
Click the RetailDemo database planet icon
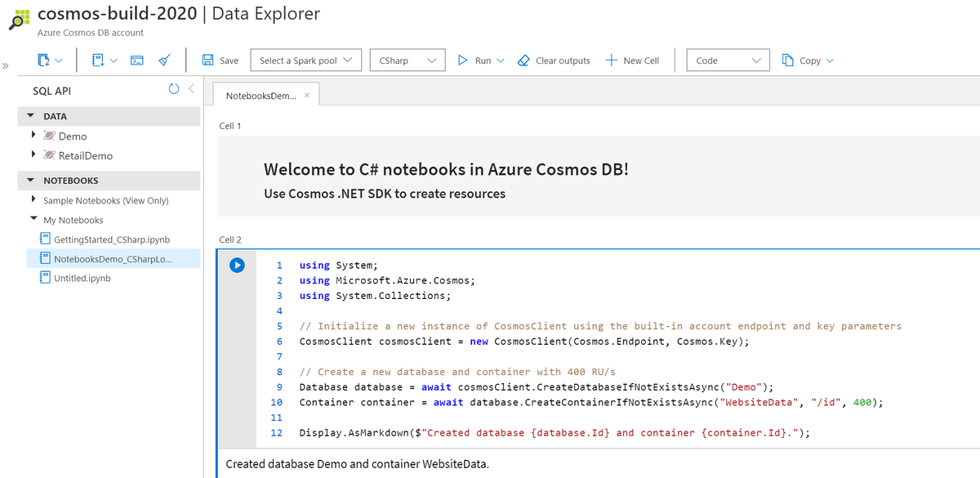(48, 155)
